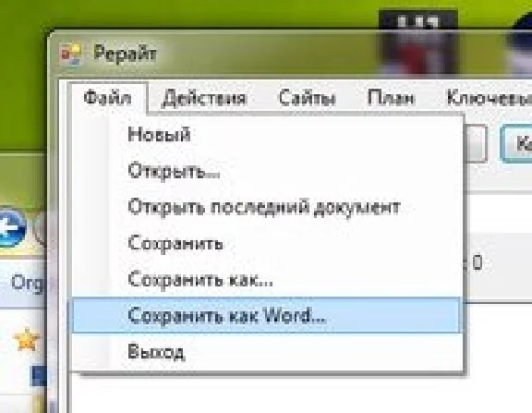Click the Org toolbar item in background window
The image size is (532, 413).
coord(27,283)
